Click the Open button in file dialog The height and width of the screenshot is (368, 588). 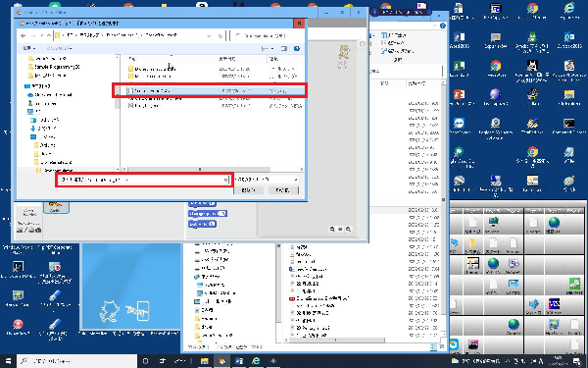(x=248, y=190)
